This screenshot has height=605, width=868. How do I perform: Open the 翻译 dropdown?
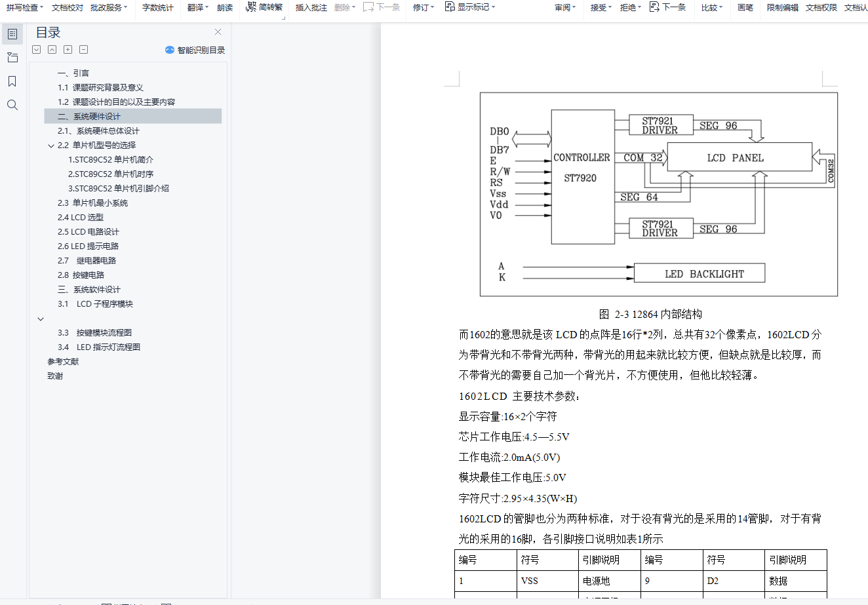(197, 8)
